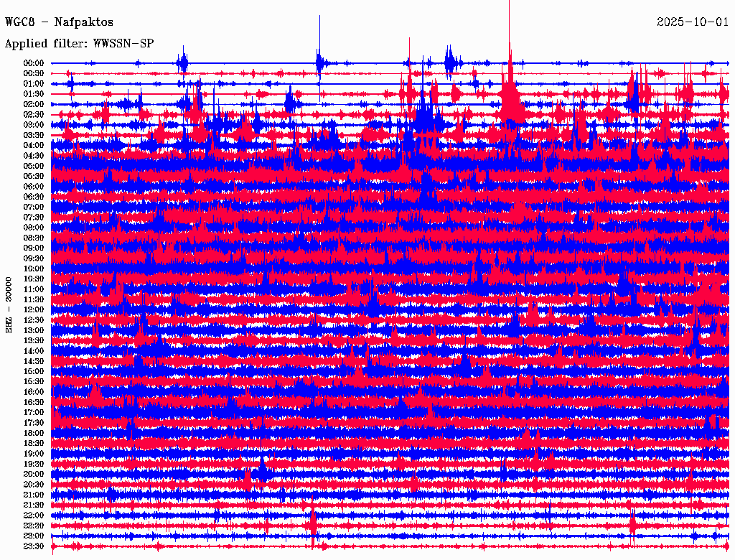Select the 11:00 time row label

coord(34,289)
